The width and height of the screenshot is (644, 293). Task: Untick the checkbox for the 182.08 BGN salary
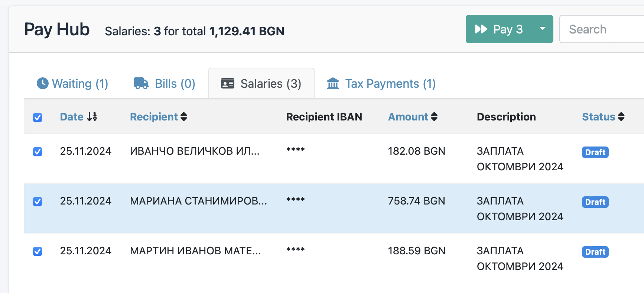[x=38, y=152]
